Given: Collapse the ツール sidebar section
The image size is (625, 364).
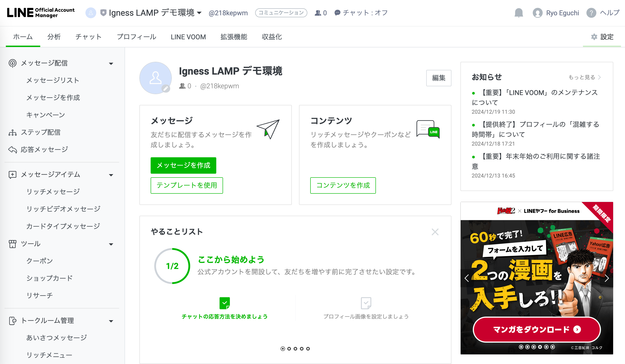Looking at the screenshot, I should pyautogui.click(x=111, y=244).
